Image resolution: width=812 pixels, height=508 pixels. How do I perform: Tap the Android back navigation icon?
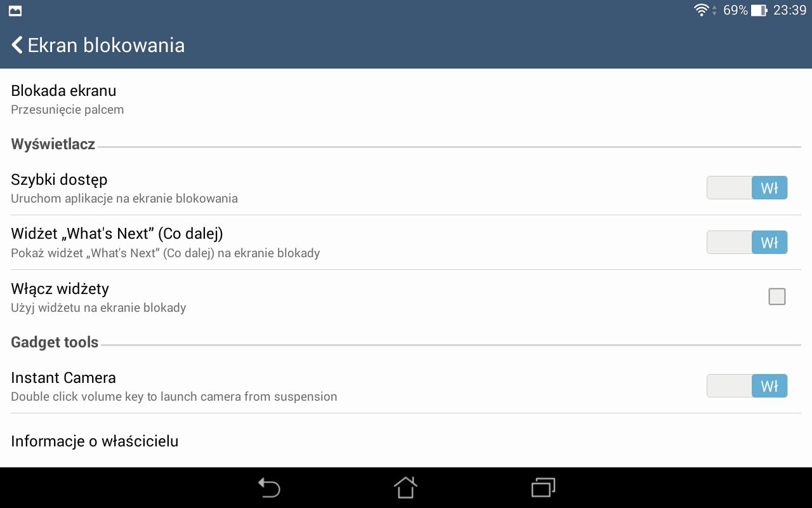pyautogui.click(x=269, y=488)
